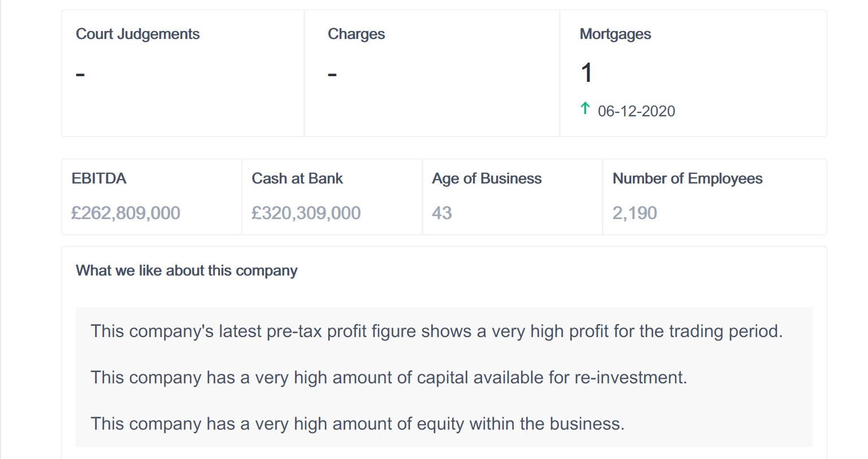The image size is (868, 459).
Task: Click the Age of Business label
Action: [487, 178]
